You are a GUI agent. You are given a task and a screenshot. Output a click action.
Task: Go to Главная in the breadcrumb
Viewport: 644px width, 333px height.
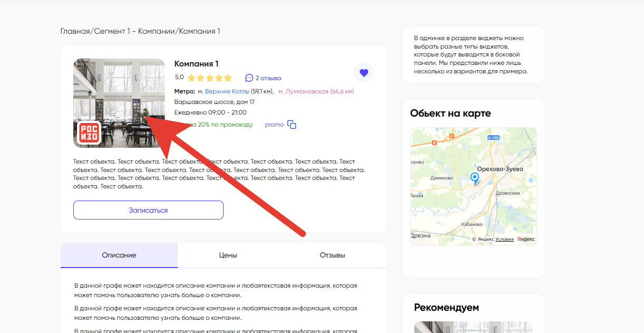pyautogui.click(x=75, y=31)
